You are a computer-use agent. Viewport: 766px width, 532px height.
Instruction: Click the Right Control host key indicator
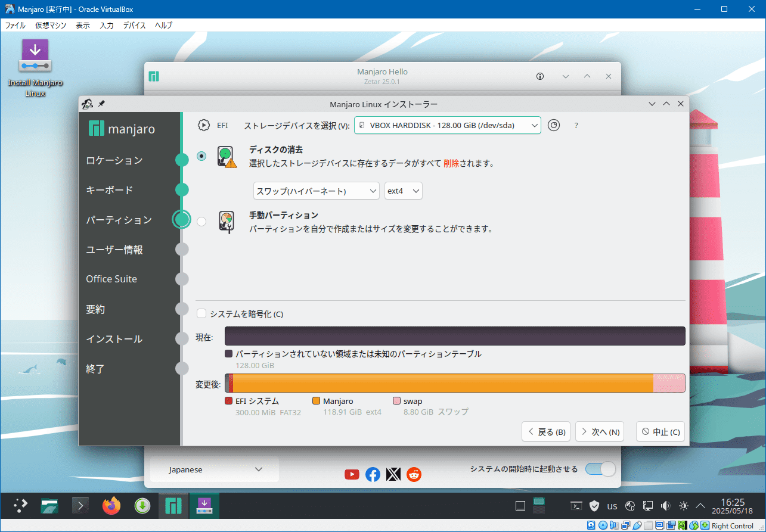pyautogui.click(x=733, y=525)
